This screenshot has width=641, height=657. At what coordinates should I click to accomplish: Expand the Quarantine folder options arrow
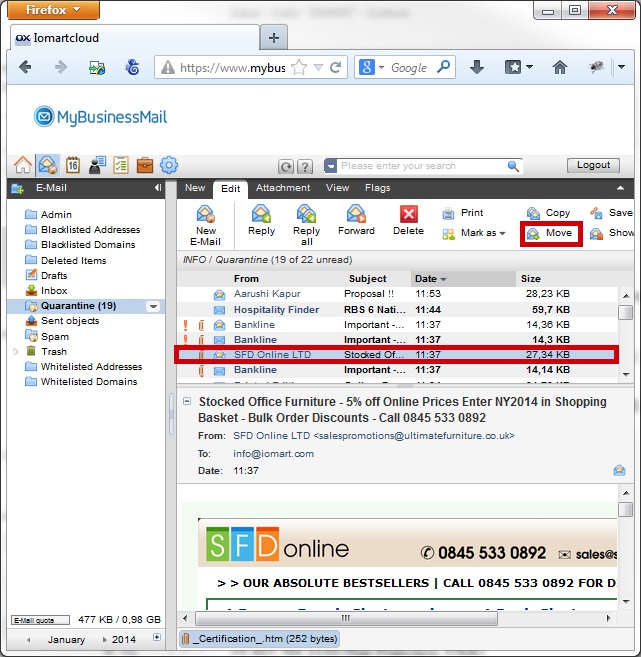[153, 306]
